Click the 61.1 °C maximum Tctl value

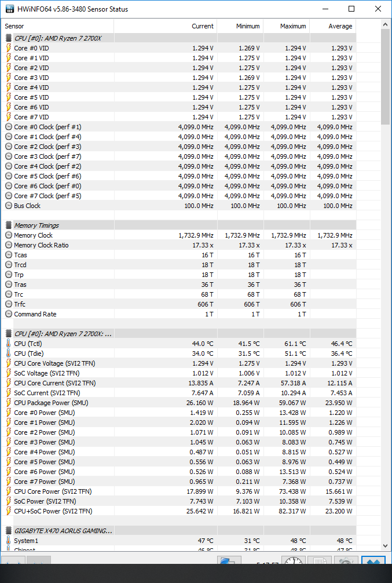(x=295, y=344)
